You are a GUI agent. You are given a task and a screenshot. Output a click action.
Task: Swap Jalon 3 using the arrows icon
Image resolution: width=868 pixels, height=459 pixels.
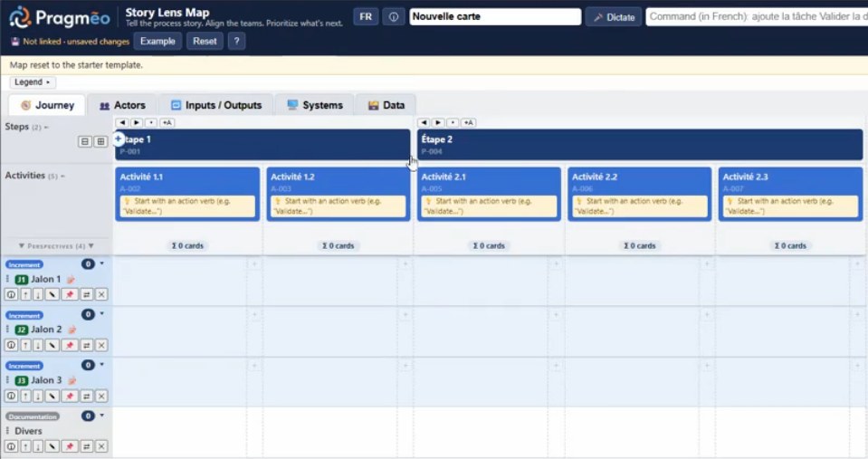point(86,397)
